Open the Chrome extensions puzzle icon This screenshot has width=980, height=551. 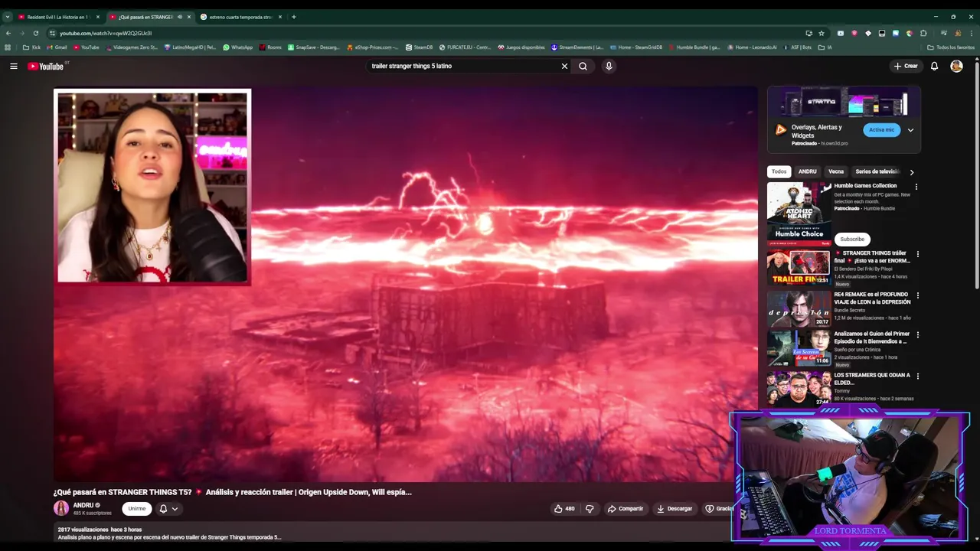[923, 33]
